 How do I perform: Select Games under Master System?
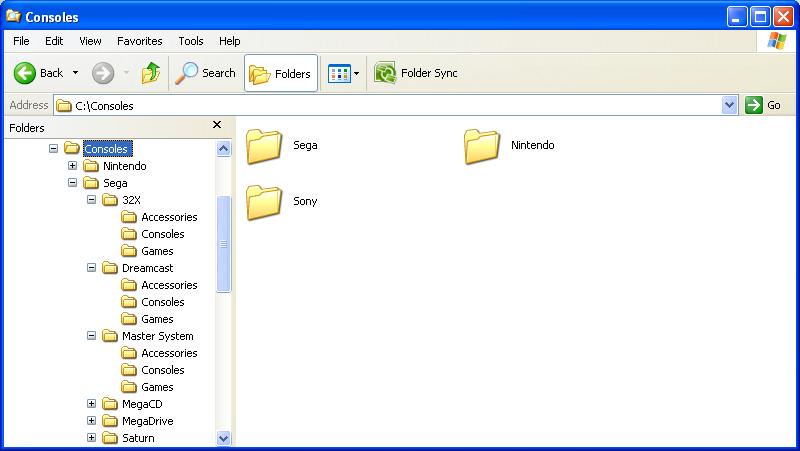[x=157, y=387]
